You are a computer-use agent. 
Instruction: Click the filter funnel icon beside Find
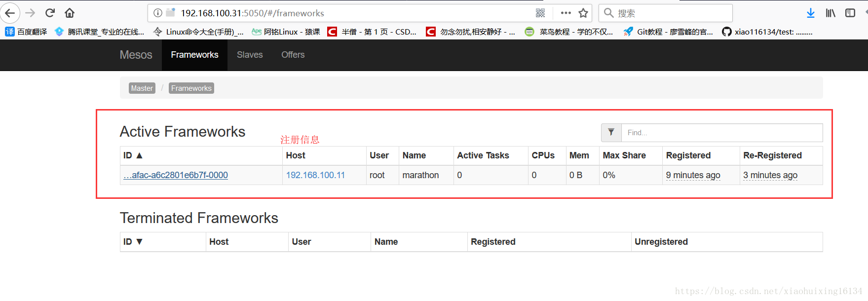click(611, 132)
